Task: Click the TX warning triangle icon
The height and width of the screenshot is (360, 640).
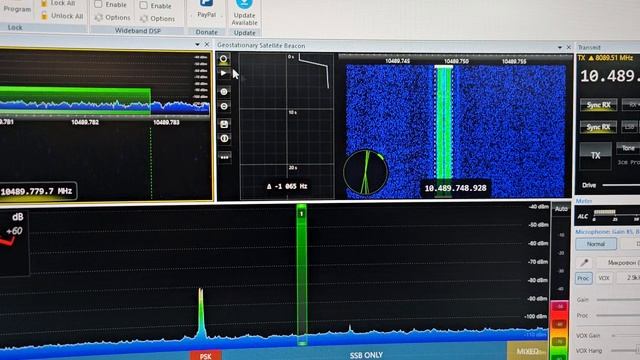Action: point(591,58)
